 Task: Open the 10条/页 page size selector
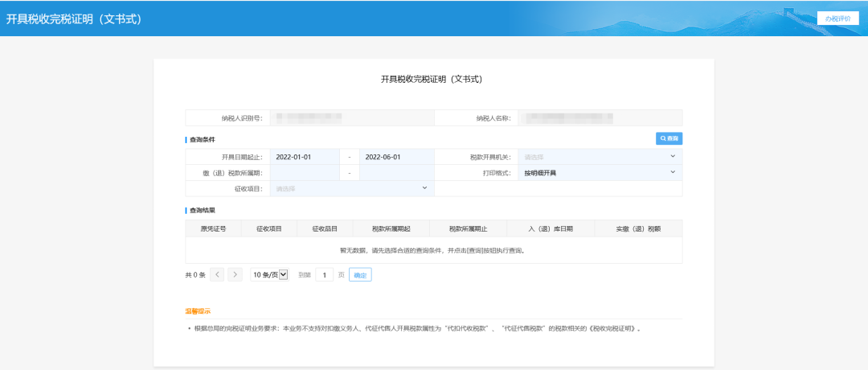[268, 274]
